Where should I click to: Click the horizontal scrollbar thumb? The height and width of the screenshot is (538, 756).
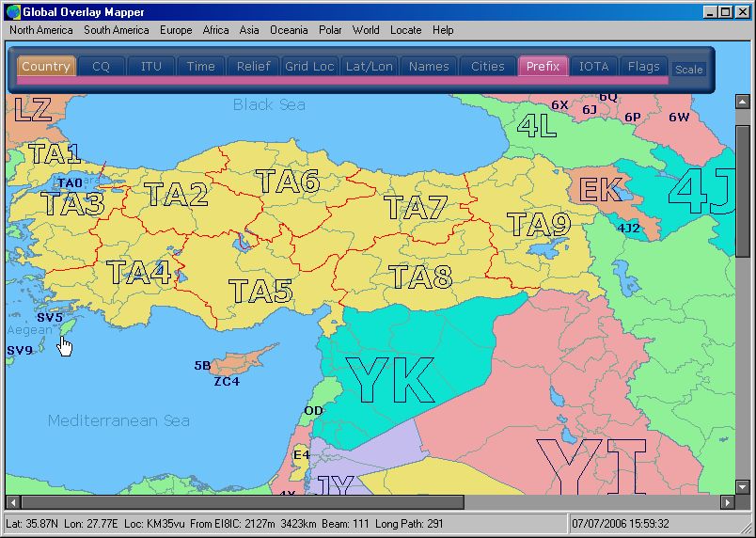[x=243, y=502]
